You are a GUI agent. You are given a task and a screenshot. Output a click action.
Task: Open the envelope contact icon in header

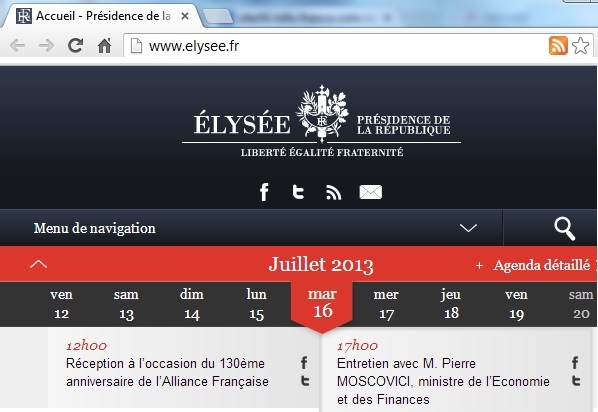371,192
